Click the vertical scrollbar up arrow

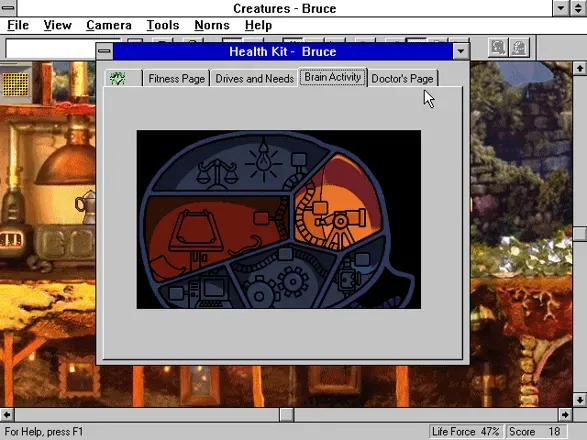tap(580, 68)
